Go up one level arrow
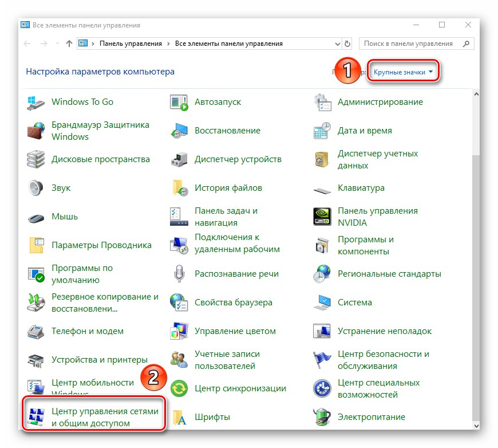Viewport: 498px width, 448px height. (x=69, y=44)
